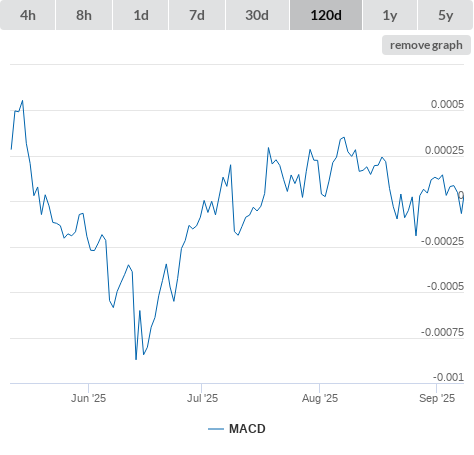The width and height of the screenshot is (474, 455).
Task: Click the Jun '25 axis label
Action: (88, 398)
